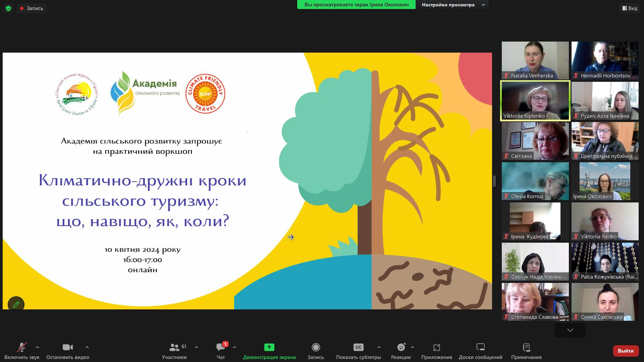Image resolution: width=644 pixels, height=362 pixels.
Task: Expand audio options arrow beside microphone
Action: (38, 347)
